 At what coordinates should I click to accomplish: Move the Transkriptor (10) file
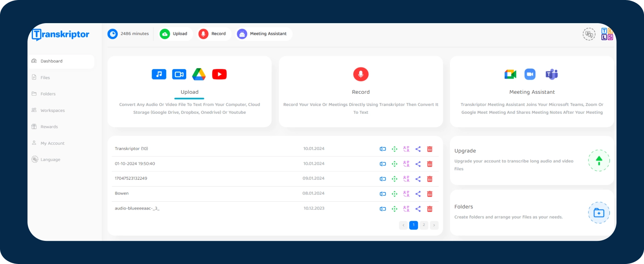[395, 149]
